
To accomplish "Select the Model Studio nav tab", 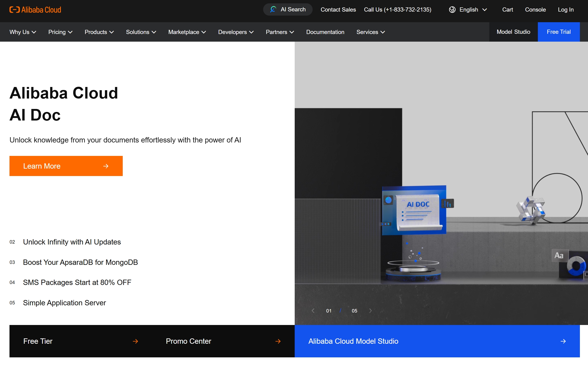I will tap(513, 32).
